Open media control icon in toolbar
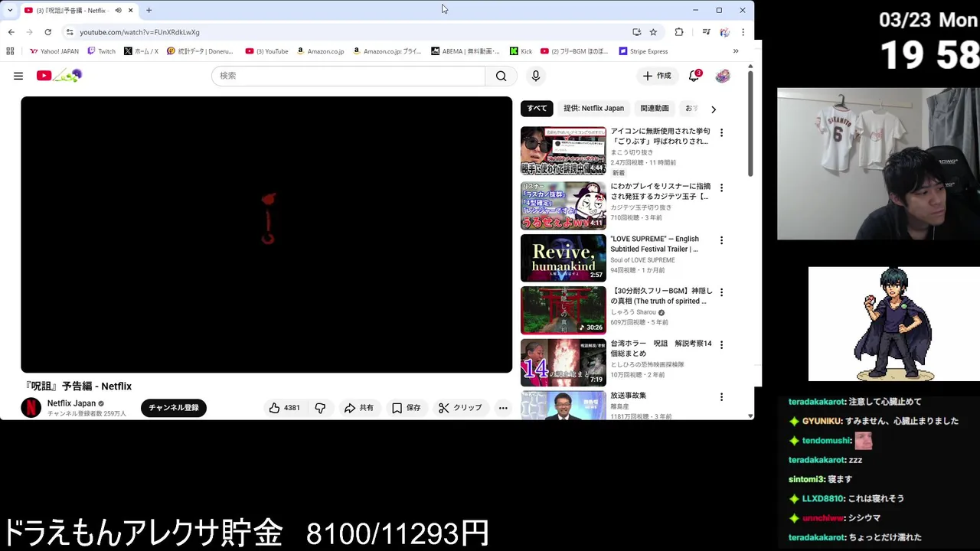 coord(706,32)
